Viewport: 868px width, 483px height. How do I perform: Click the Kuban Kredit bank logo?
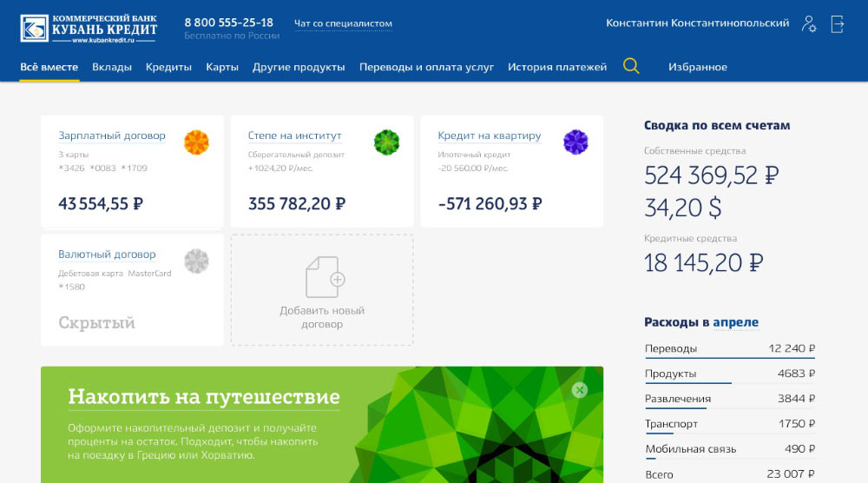pyautogui.click(x=90, y=27)
